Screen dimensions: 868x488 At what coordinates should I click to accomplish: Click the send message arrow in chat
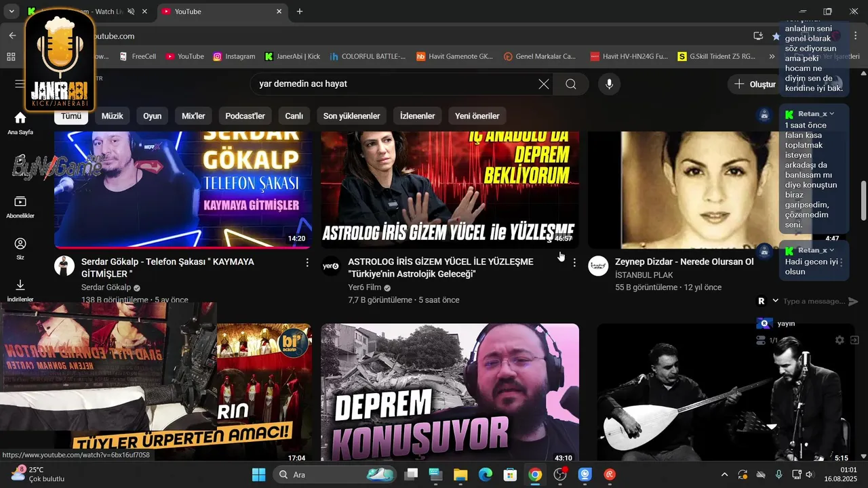click(x=853, y=302)
